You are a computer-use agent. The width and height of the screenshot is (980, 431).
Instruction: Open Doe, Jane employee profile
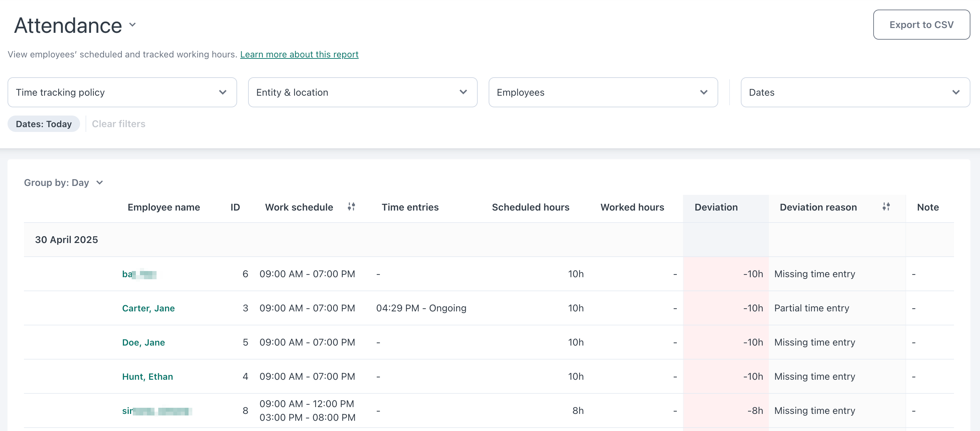[x=143, y=342]
